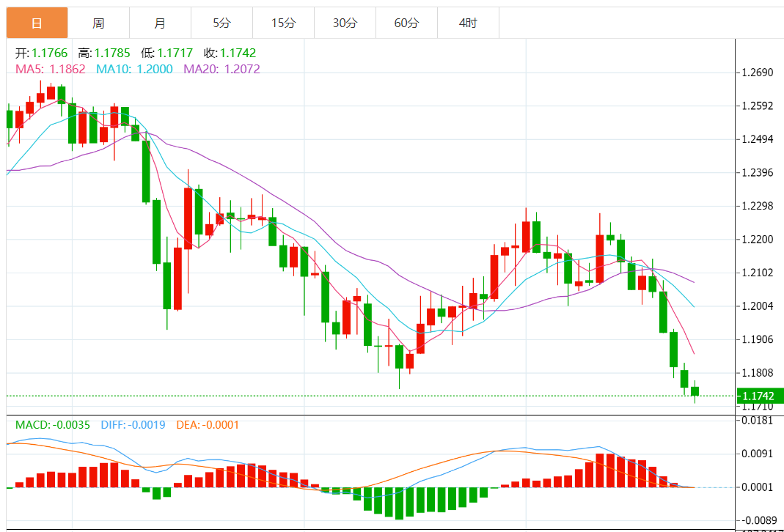
Task: Click the last green candlestick on chart
Action: pos(695,391)
